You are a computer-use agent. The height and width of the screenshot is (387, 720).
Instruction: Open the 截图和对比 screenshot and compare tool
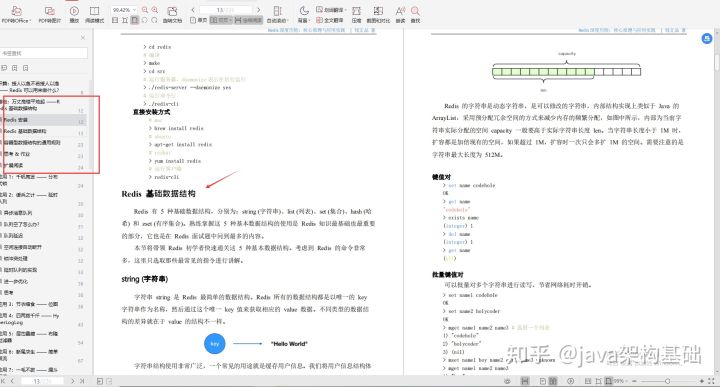[x=378, y=14]
